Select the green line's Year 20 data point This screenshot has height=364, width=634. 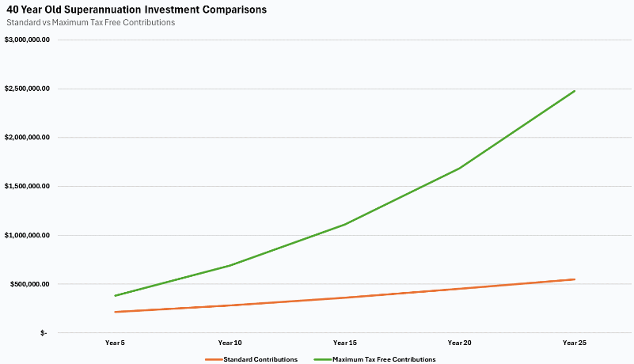[x=460, y=168]
